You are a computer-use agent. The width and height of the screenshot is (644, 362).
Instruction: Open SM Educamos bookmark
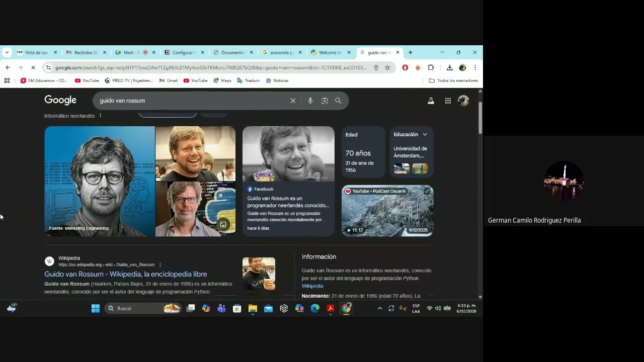[44, 80]
